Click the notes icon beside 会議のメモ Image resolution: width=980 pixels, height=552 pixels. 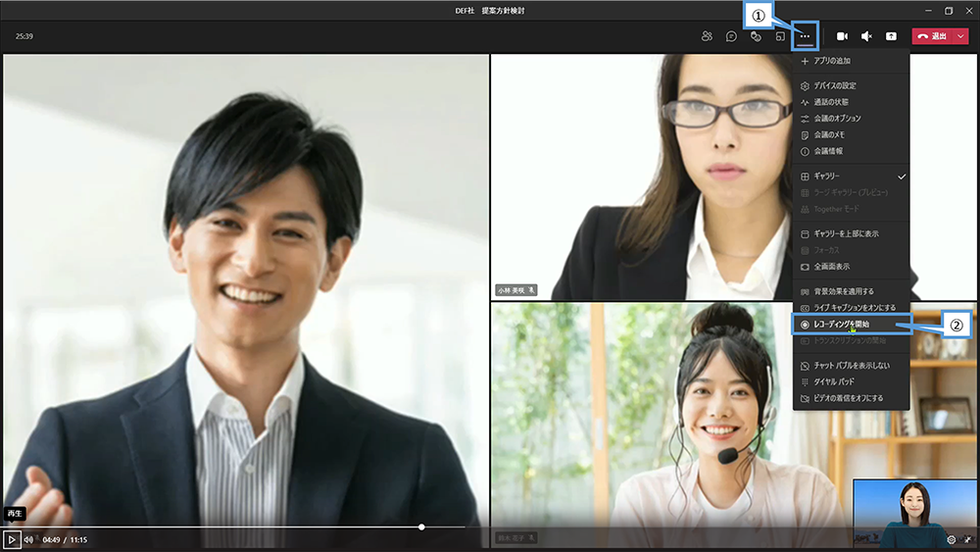tap(805, 135)
